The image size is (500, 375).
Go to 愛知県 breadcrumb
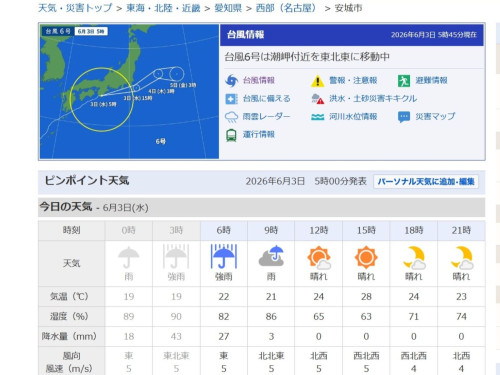point(228,8)
